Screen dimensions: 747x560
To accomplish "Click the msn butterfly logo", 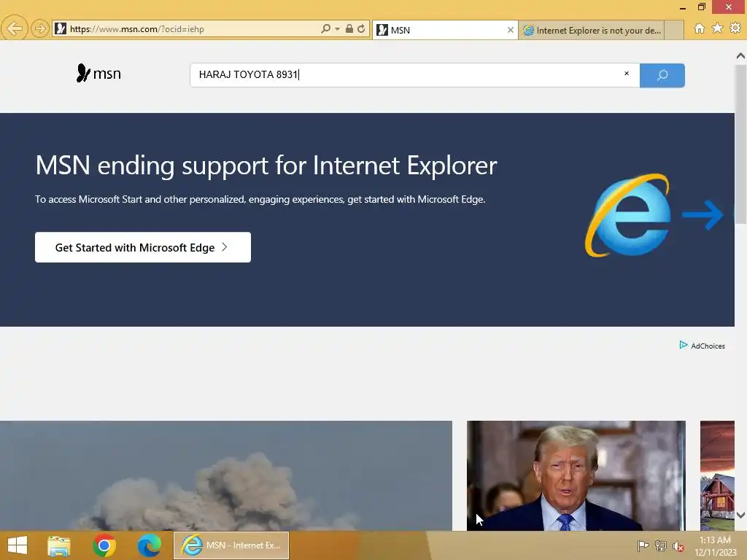I will pyautogui.click(x=98, y=74).
